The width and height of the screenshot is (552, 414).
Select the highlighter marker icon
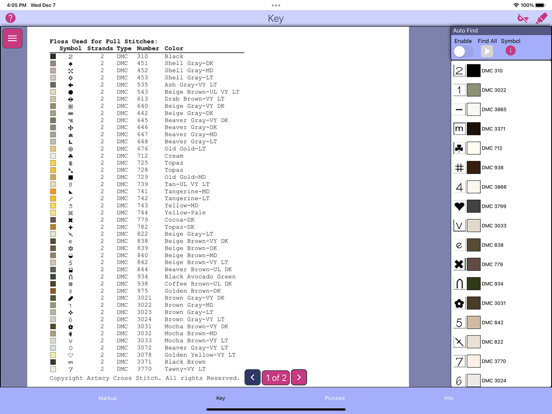[541, 18]
